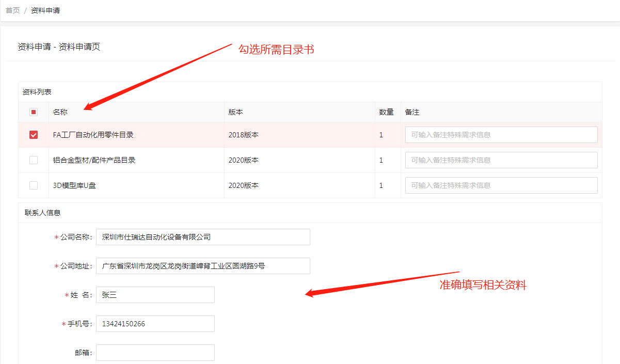Click remarks input for 3D模型库U盘 row

[501, 185]
